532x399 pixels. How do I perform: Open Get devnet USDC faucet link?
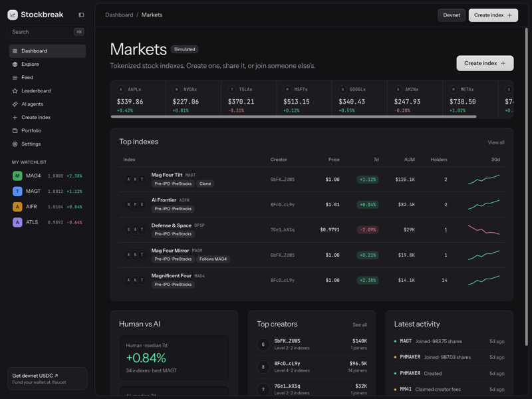click(47, 378)
